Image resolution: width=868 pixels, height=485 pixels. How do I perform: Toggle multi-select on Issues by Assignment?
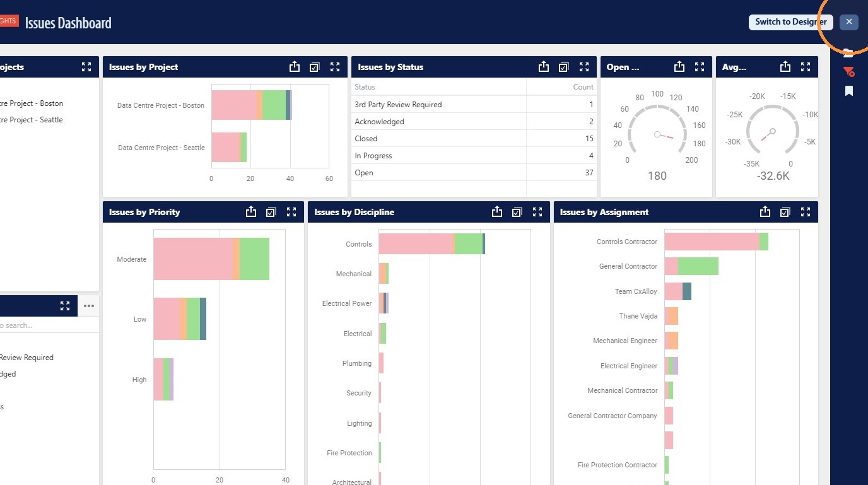point(785,212)
